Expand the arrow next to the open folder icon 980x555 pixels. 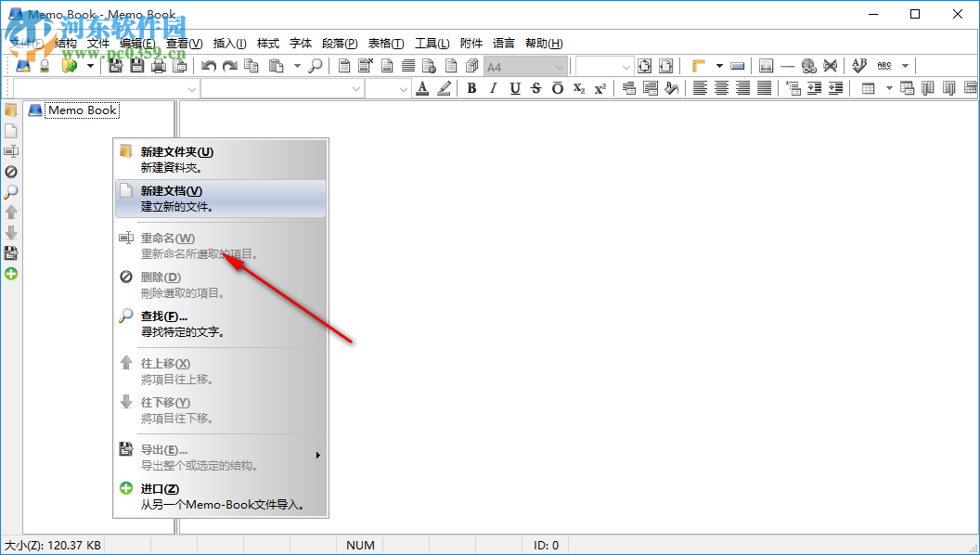tap(90, 66)
